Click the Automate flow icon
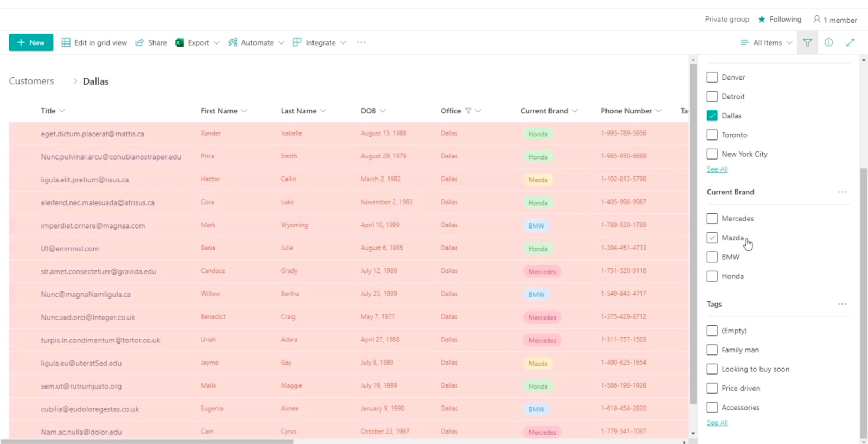The image size is (868, 444). (x=233, y=42)
